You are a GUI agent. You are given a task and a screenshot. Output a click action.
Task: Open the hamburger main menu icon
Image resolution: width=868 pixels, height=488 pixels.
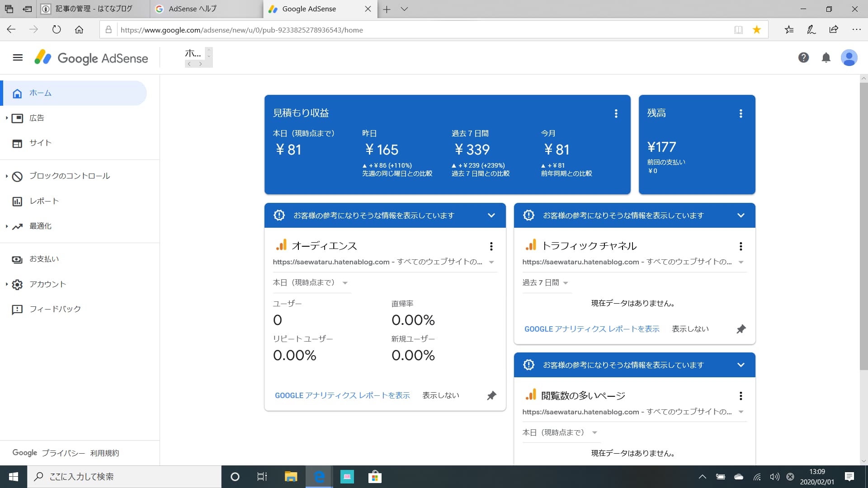[x=18, y=57]
